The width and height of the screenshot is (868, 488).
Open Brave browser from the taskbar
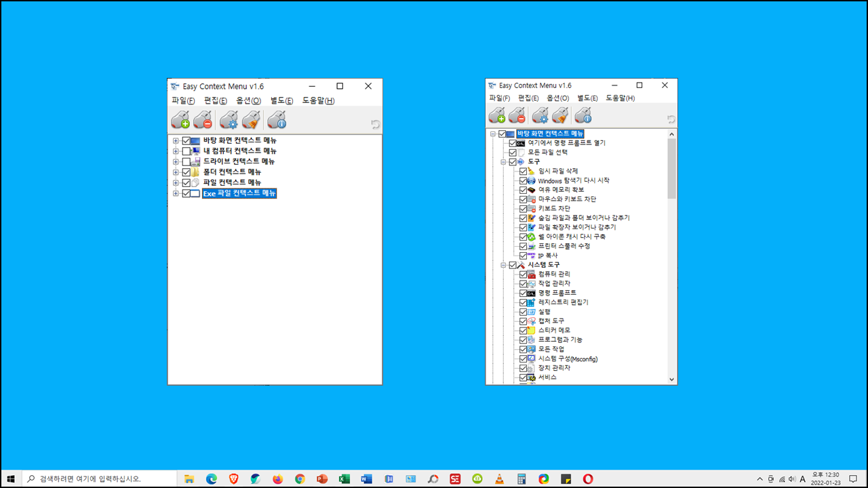[x=233, y=479]
